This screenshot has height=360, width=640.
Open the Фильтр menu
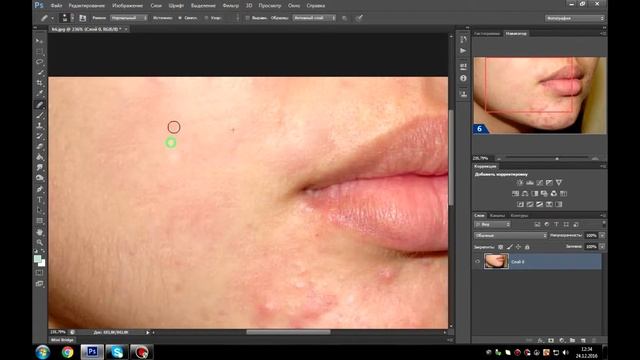(231, 6)
